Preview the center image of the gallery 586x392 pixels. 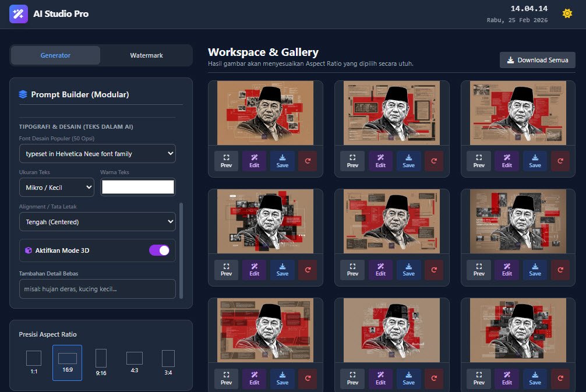[352, 270]
